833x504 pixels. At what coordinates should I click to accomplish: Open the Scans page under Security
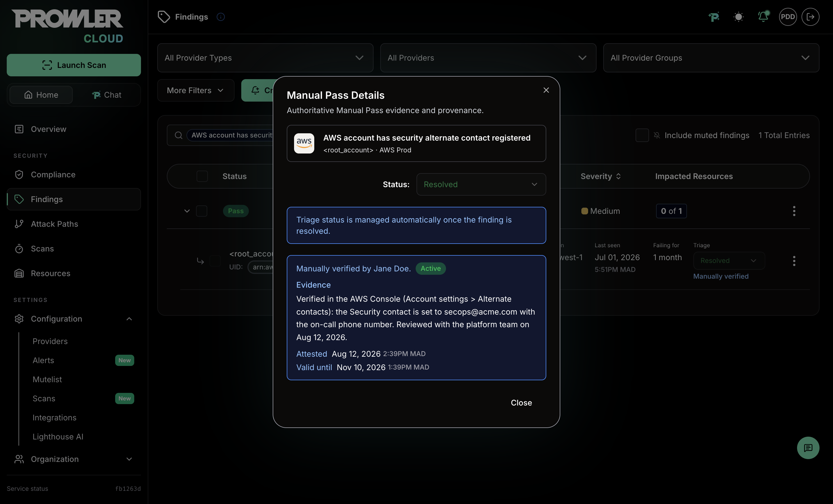coord(74,249)
